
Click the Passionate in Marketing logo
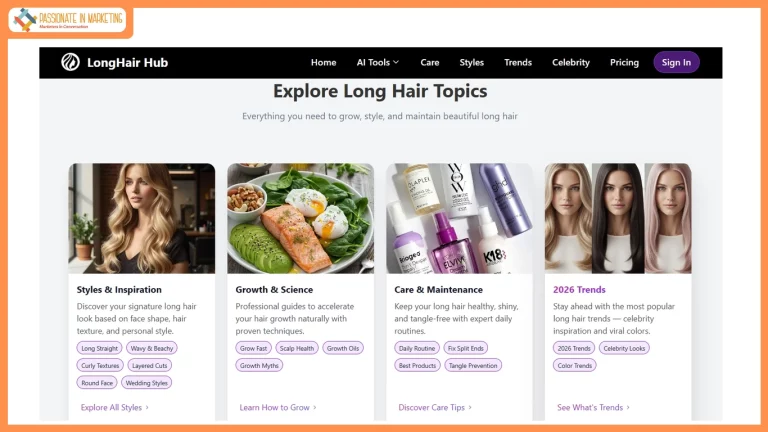coord(68,20)
